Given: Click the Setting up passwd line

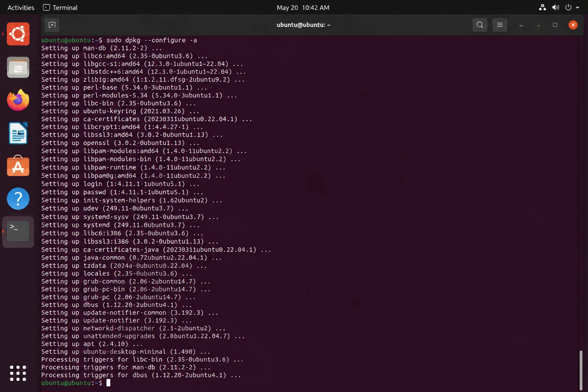Looking at the screenshot, I should coord(122,192).
